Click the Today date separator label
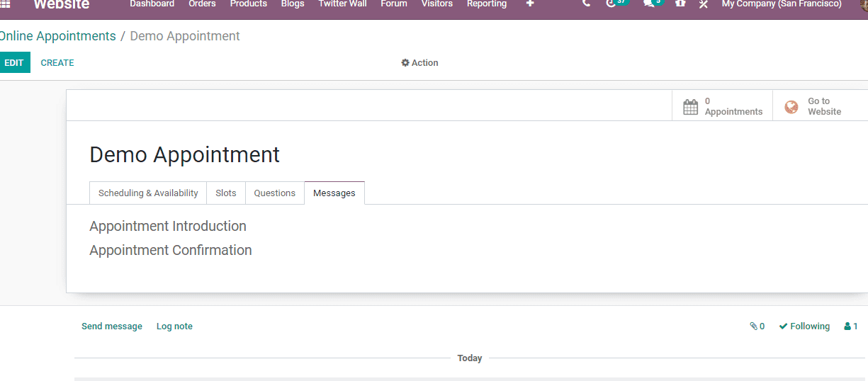Image resolution: width=868 pixels, height=381 pixels. 470,358
